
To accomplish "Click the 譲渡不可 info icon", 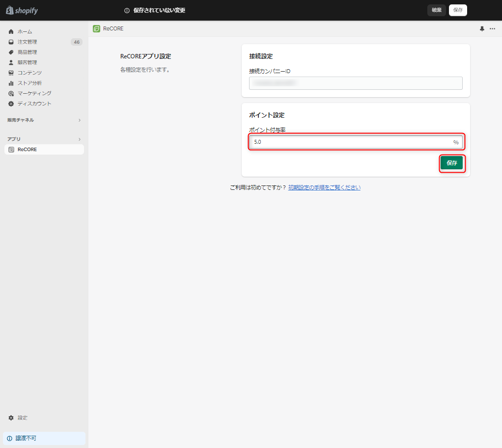I will tap(10, 438).
